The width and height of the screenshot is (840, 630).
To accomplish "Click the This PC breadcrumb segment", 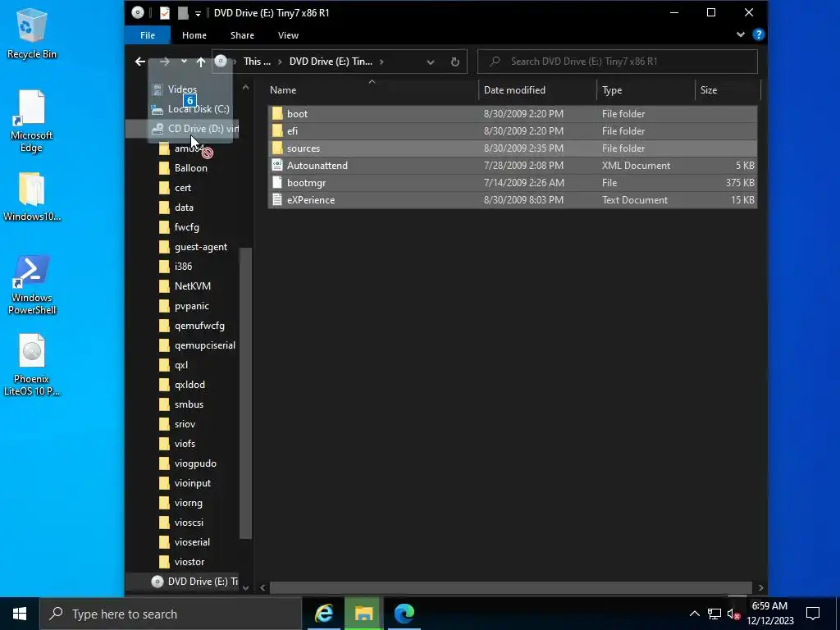I will coord(257,62).
